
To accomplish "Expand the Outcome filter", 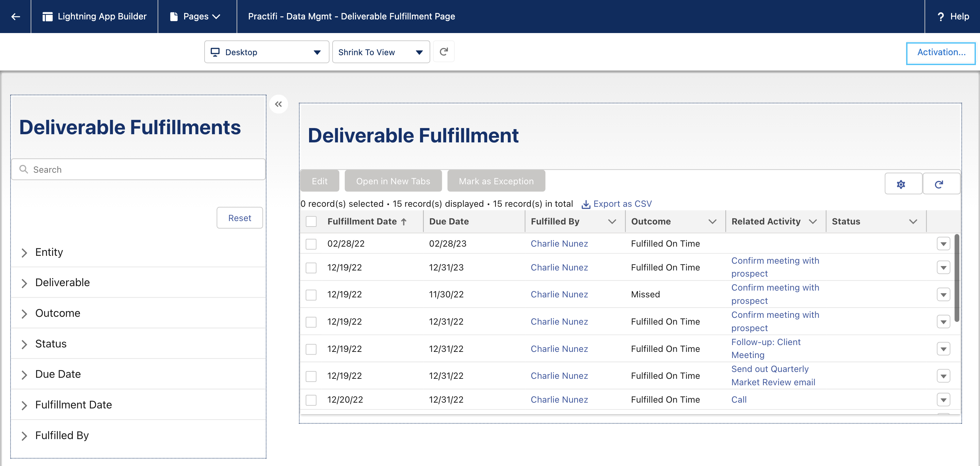I will (x=24, y=313).
